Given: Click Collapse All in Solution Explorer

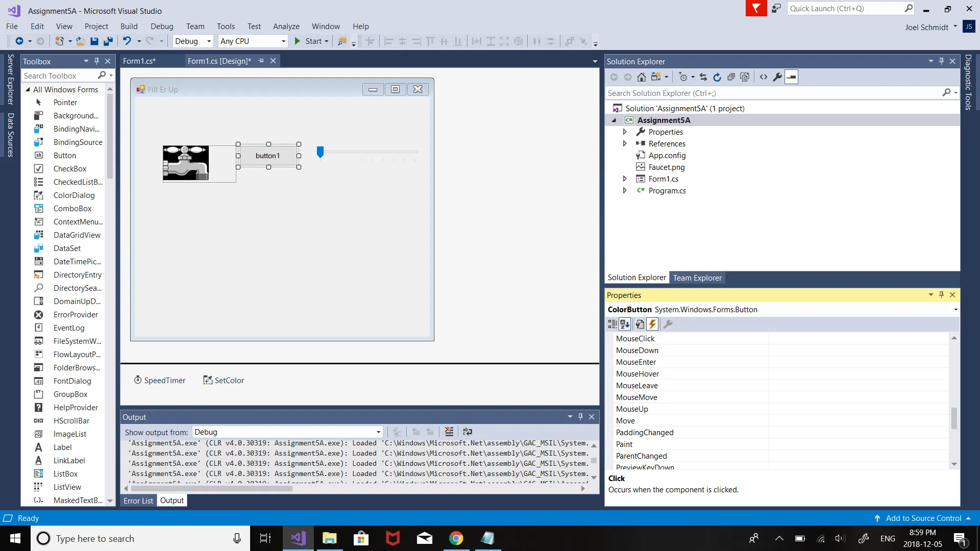Looking at the screenshot, I should coord(731,77).
